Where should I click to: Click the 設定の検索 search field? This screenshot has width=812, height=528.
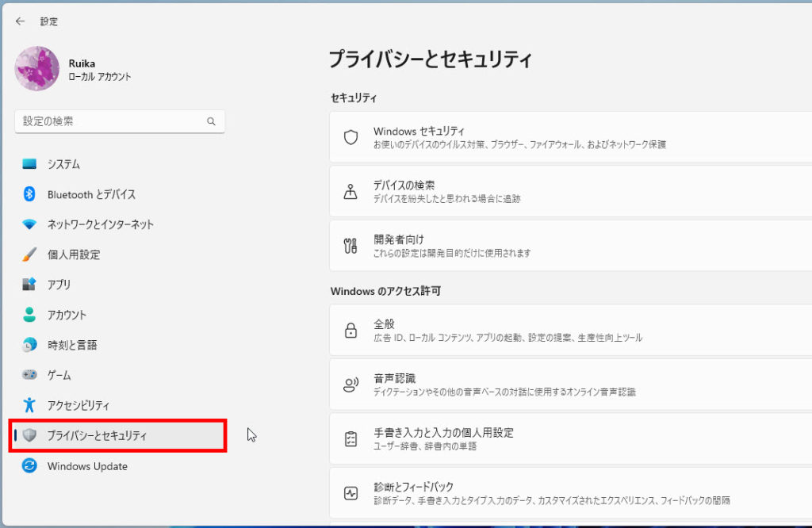pyautogui.click(x=111, y=121)
